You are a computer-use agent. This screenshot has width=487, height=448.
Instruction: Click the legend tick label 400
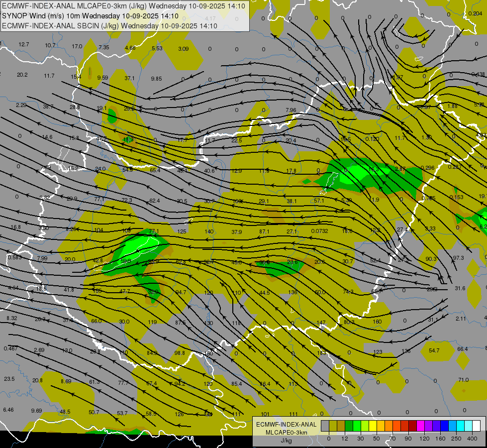click(472, 439)
